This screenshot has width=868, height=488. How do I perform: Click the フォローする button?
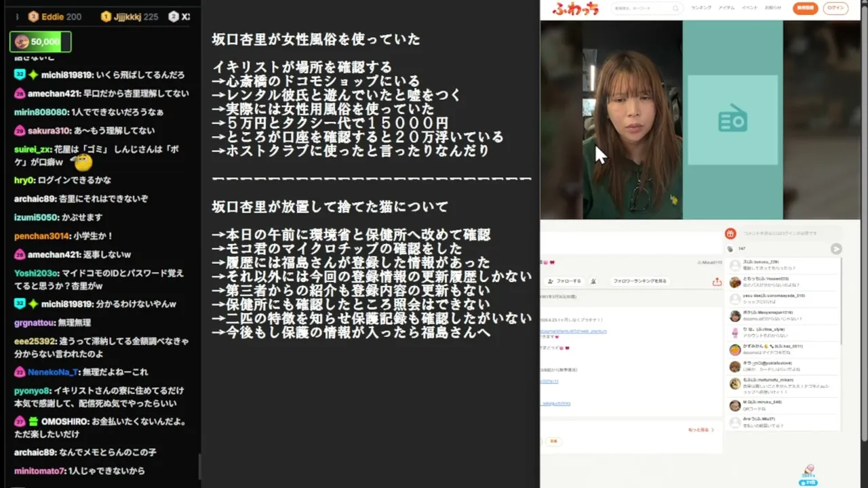click(564, 281)
